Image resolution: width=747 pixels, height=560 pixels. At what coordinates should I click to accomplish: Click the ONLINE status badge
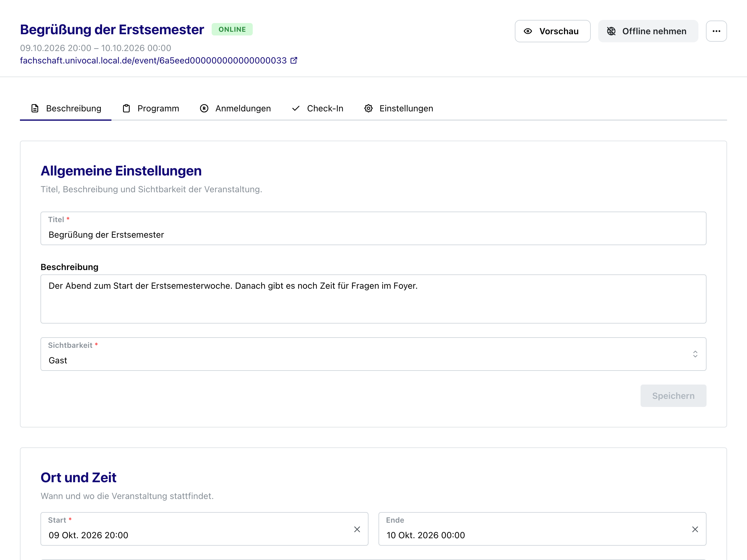click(232, 29)
